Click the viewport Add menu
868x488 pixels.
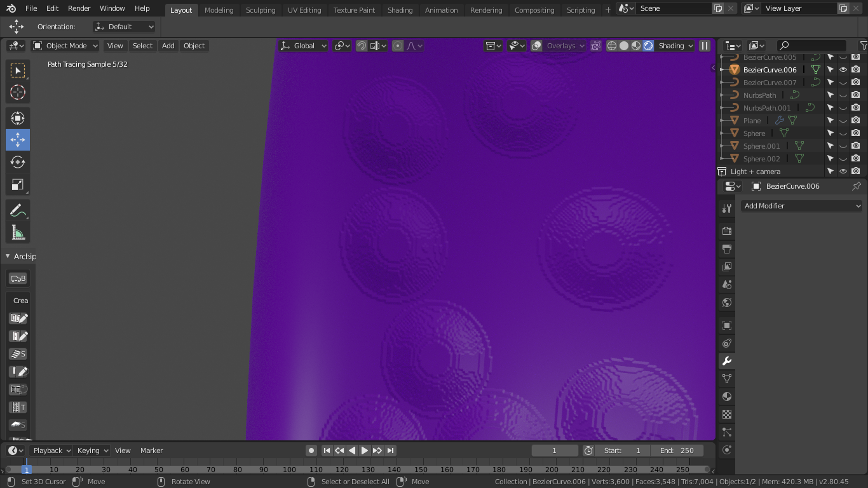click(168, 46)
